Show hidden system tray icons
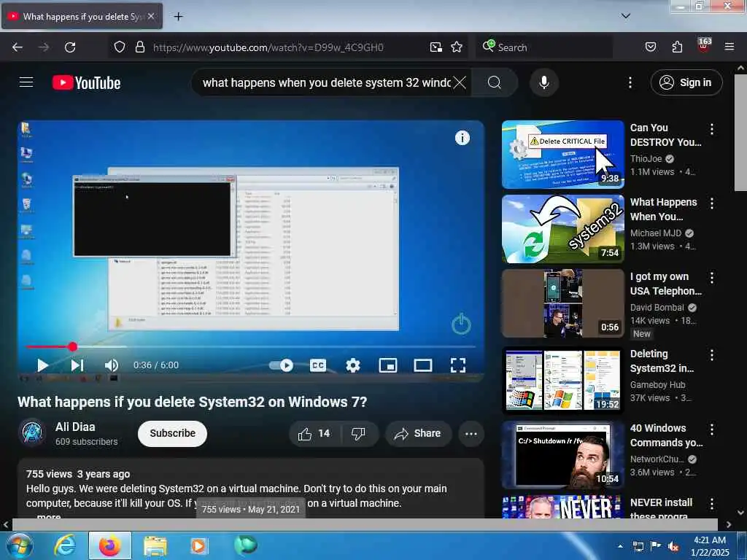Image resolution: width=747 pixels, height=560 pixels. coord(620,546)
